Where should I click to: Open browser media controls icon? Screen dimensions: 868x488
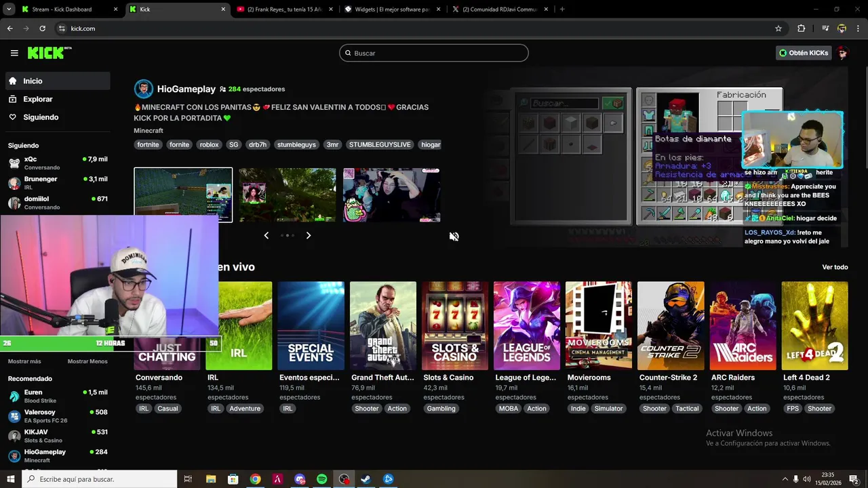(825, 28)
